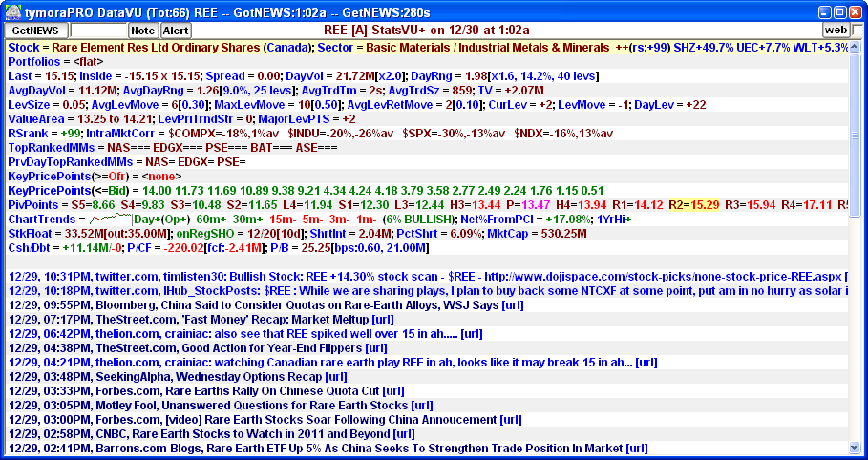The height and width of the screenshot is (460, 868).
Task: Click the P=13.47 pivot value
Action: point(528,205)
